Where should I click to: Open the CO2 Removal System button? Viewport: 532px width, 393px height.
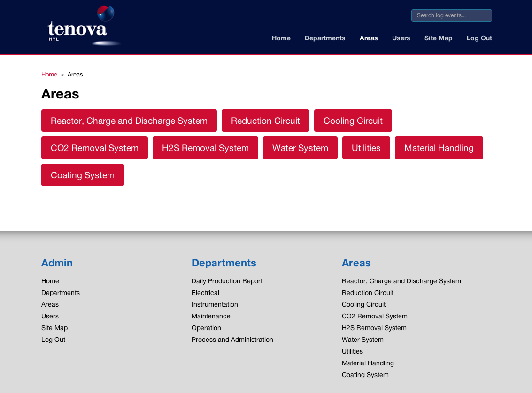[95, 148]
